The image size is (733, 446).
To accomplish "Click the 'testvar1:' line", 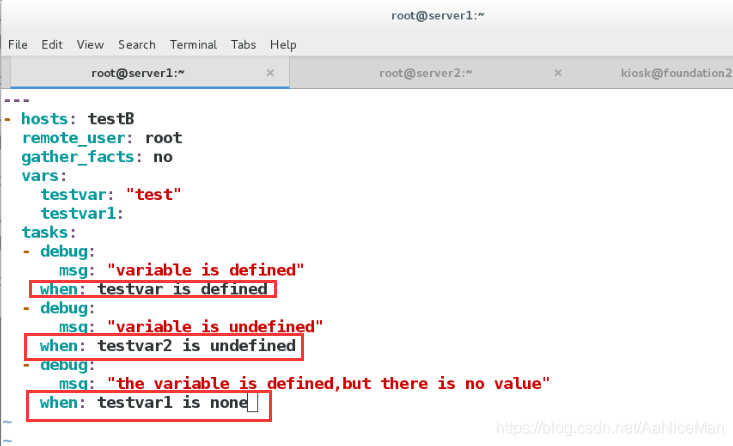I will pyautogui.click(x=82, y=213).
